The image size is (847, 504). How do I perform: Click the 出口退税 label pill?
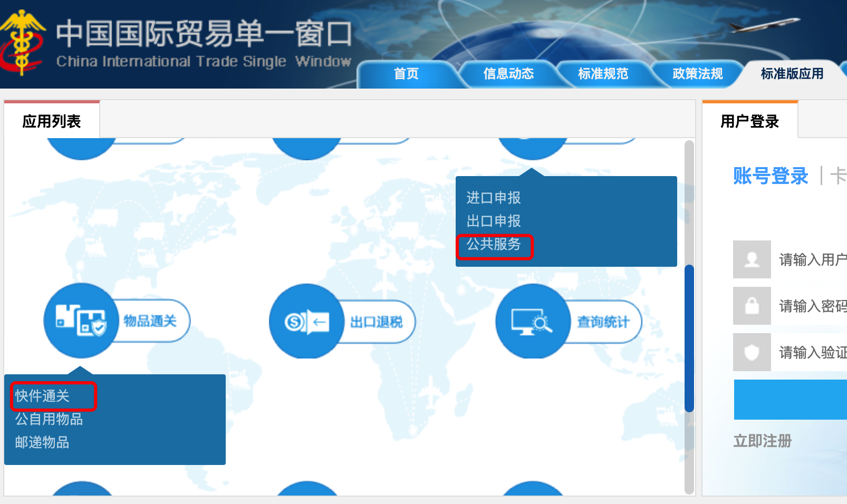pyautogui.click(x=376, y=322)
